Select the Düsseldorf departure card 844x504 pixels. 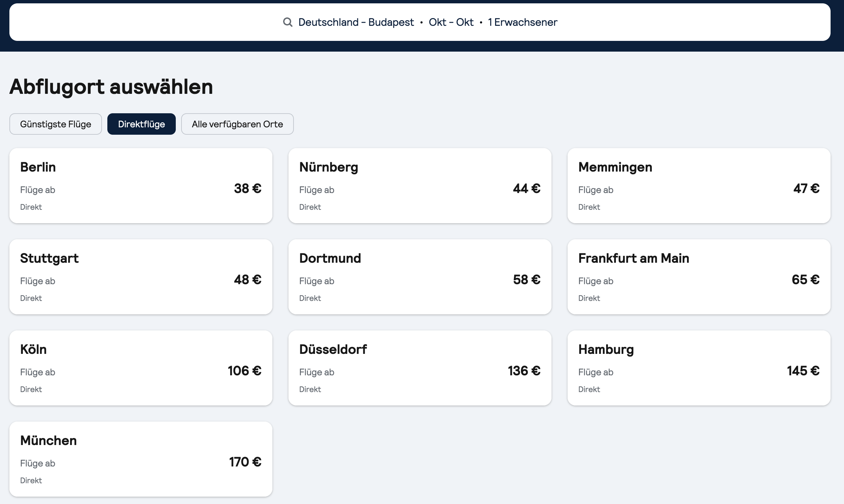tap(420, 368)
